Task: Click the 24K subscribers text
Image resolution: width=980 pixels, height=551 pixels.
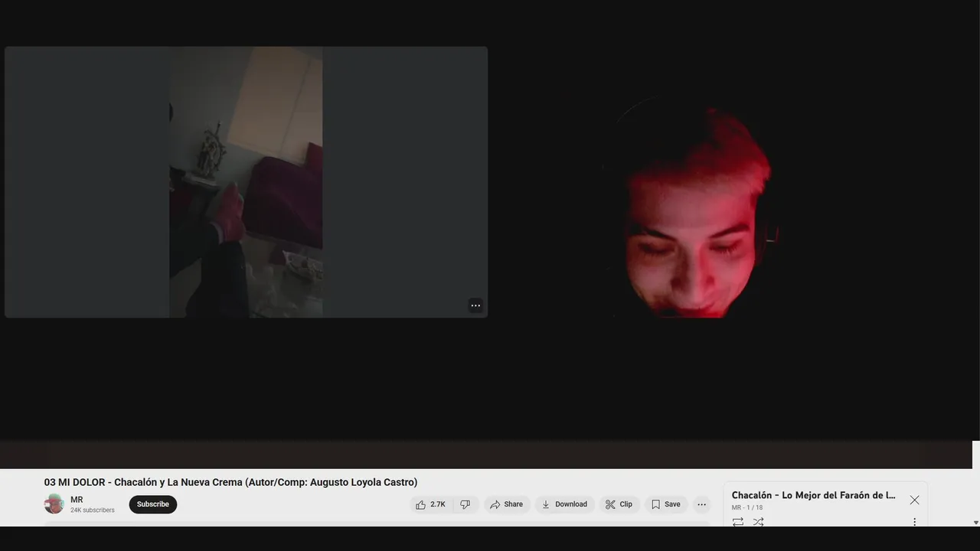Action: click(x=93, y=510)
